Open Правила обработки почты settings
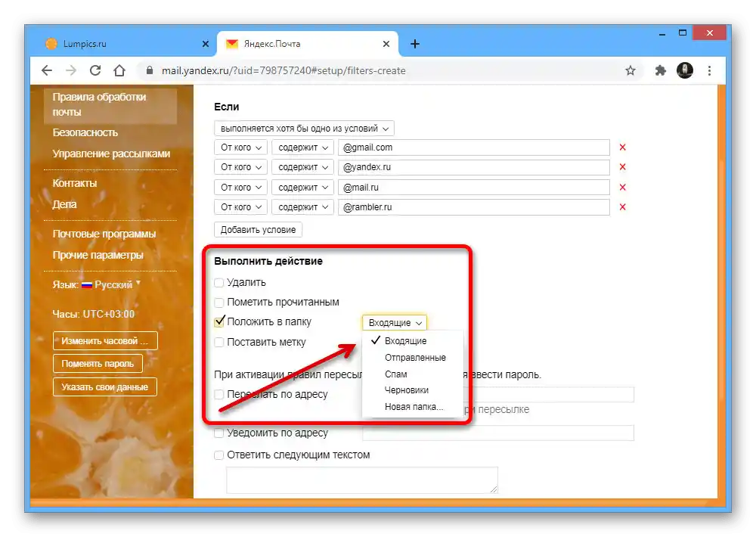Viewport: 756px width, 537px height. (x=110, y=104)
